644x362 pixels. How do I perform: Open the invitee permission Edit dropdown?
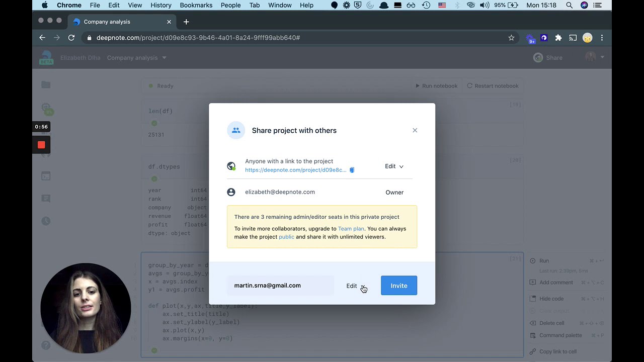(x=356, y=286)
